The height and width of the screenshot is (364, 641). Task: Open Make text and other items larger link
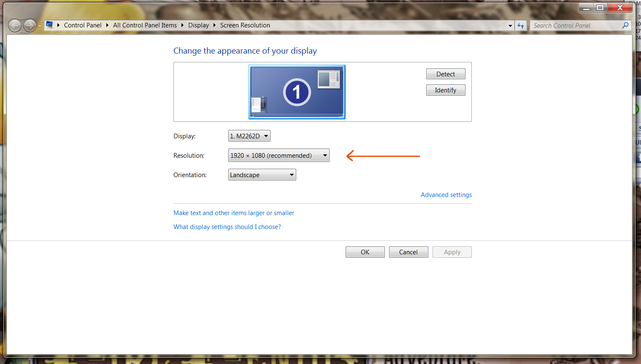click(234, 213)
